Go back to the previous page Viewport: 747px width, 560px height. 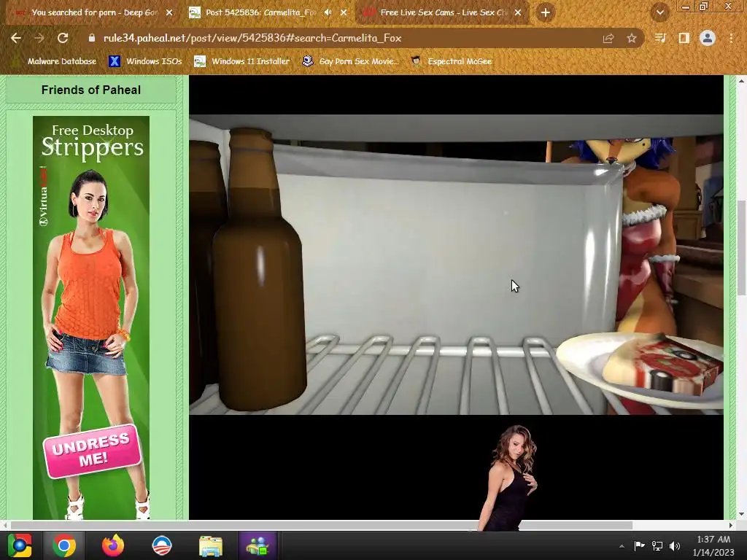pos(16,38)
